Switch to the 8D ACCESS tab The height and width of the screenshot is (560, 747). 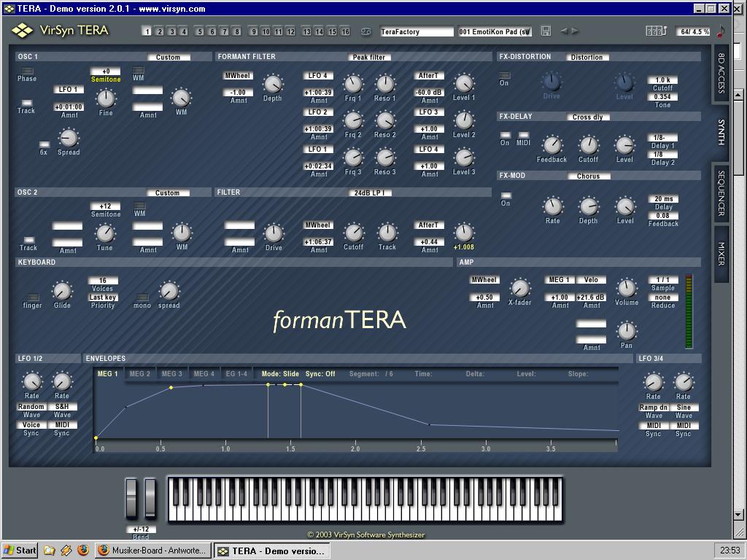click(x=721, y=73)
